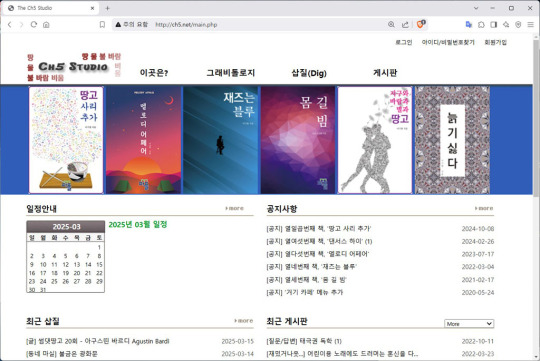
Task: Reload the page with refresh icon
Action: (x=34, y=24)
